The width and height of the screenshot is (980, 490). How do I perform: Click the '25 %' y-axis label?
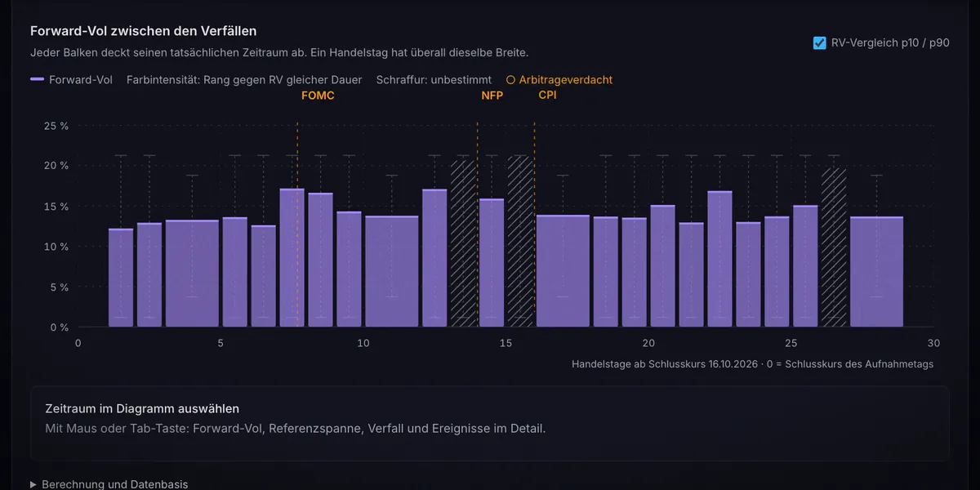tap(56, 125)
